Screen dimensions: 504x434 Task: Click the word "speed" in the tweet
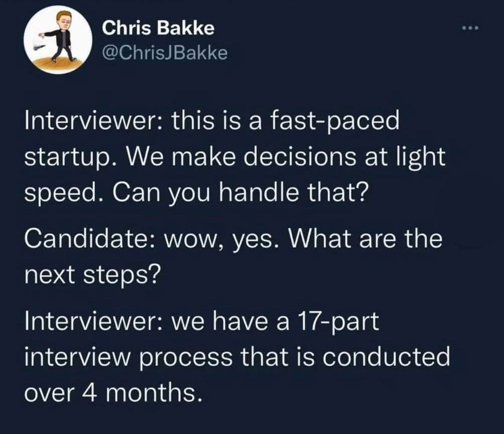point(58,192)
